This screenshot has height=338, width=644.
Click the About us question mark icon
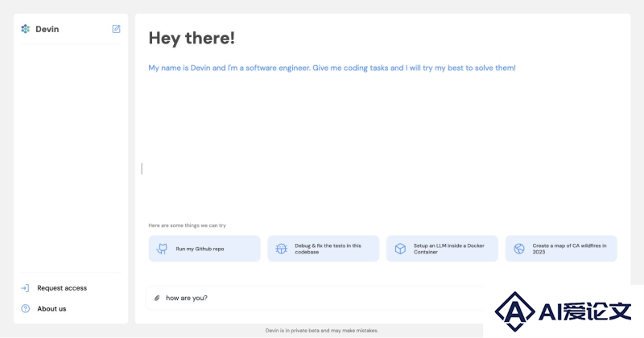26,309
